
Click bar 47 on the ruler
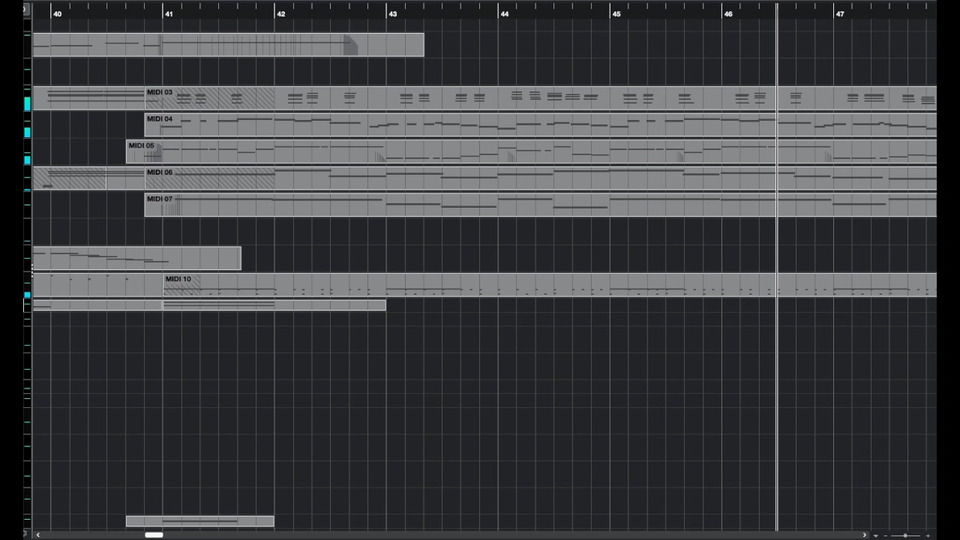840,13
